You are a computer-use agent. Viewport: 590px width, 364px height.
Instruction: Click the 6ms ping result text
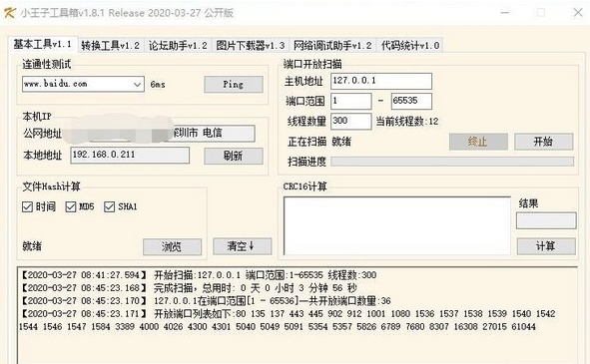click(x=158, y=84)
